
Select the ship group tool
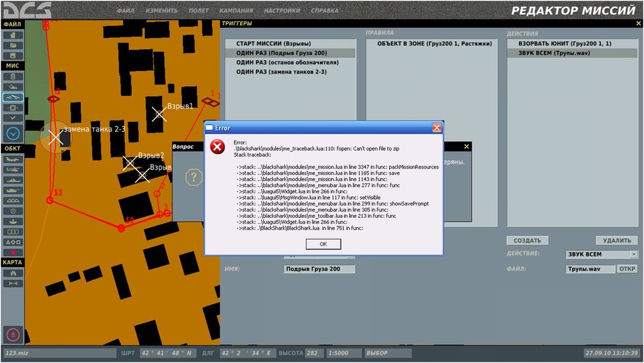[x=13, y=180]
